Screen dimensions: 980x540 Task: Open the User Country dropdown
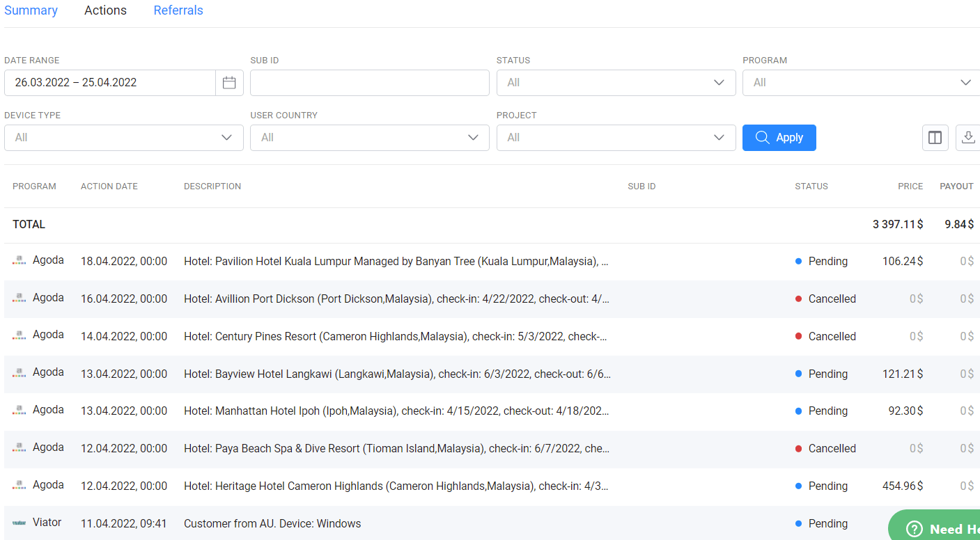point(370,138)
